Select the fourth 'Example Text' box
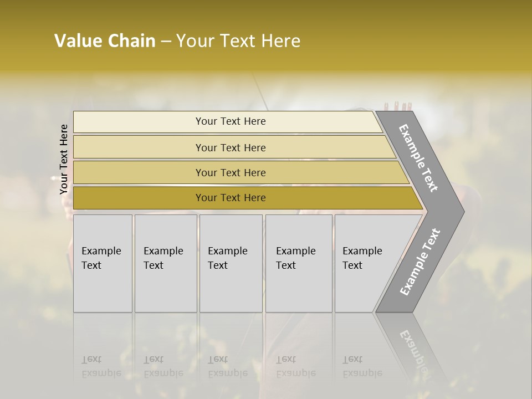 coord(299,263)
